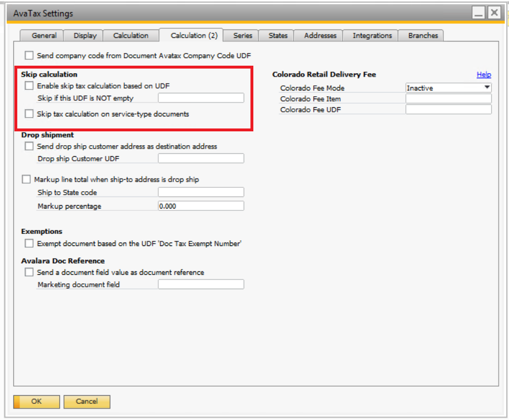Expand the Colorado Fee Mode dropdown
Image resolution: width=509 pixels, height=420 pixels.
tap(449, 88)
